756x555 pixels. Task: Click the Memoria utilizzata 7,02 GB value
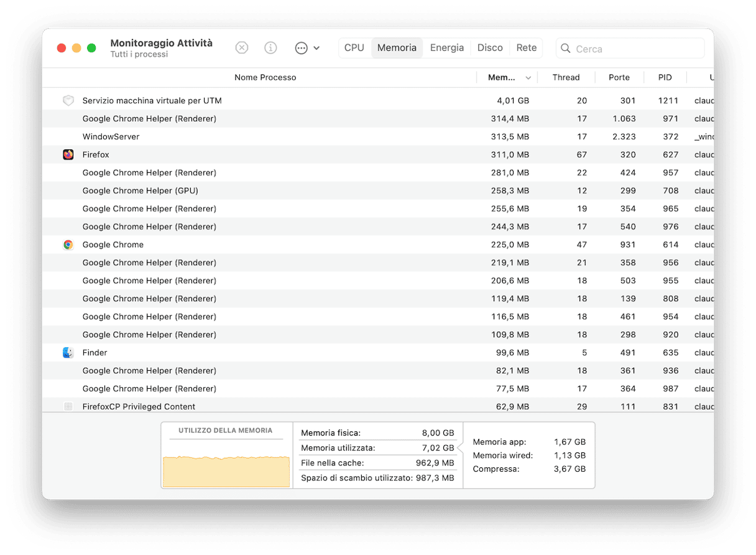[438, 448]
